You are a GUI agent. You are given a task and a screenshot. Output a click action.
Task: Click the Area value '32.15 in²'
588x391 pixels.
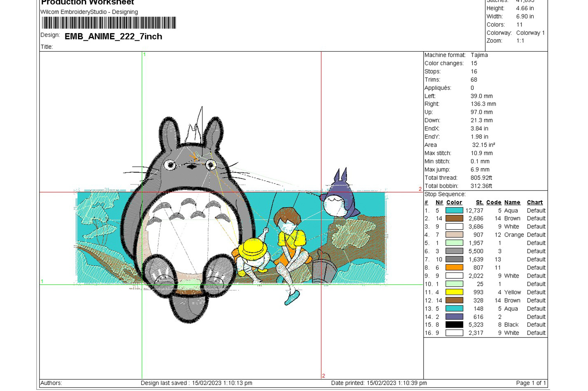click(483, 145)
